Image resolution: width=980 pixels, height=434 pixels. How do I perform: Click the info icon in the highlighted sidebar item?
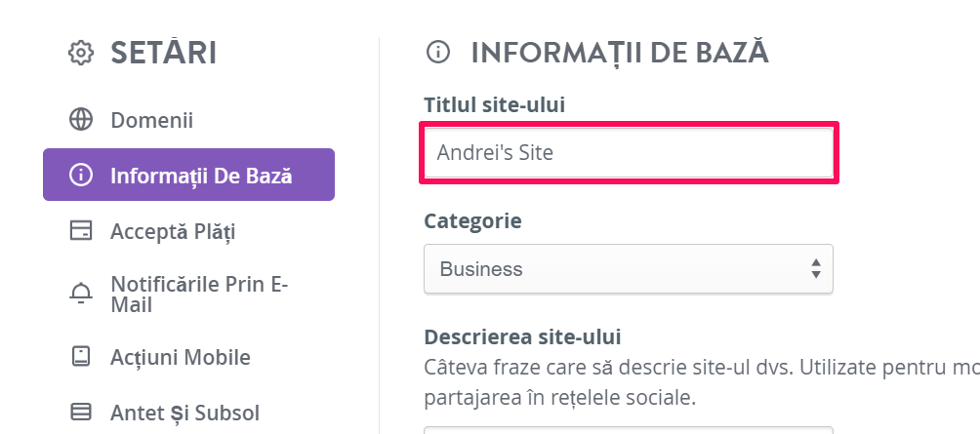[81, 175]
